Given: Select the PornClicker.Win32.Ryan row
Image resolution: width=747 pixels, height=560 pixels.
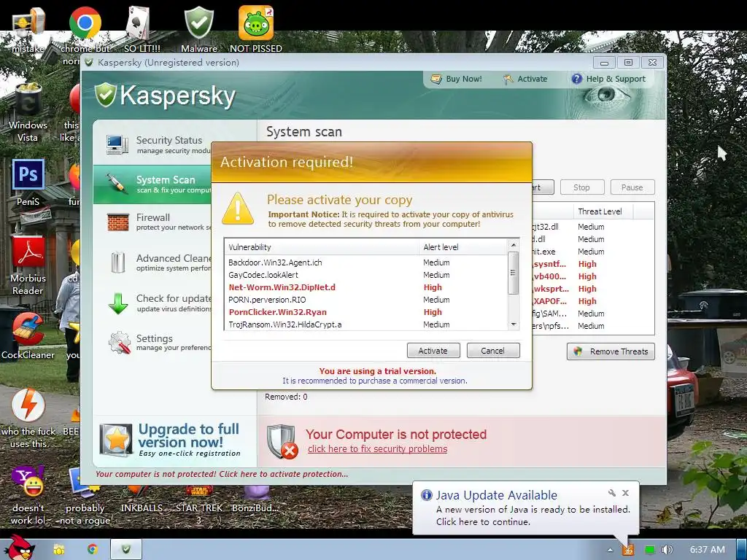Looking at the screenshot, I should click(366, 312).
